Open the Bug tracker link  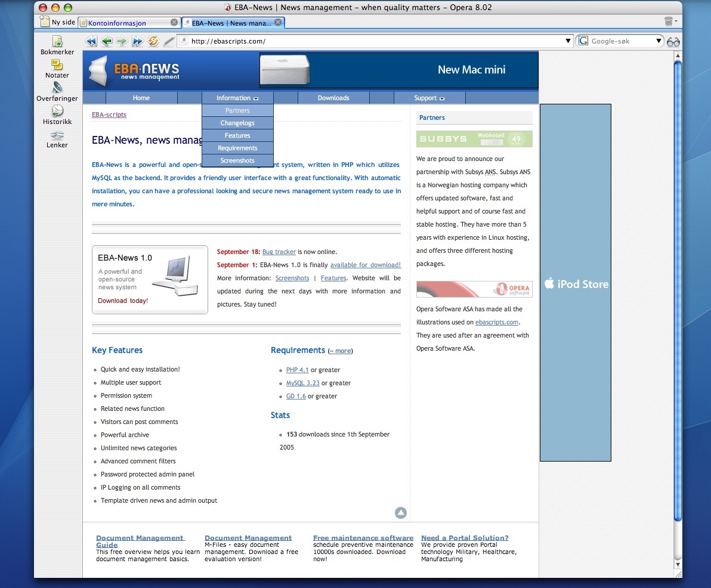pos(279,252)
